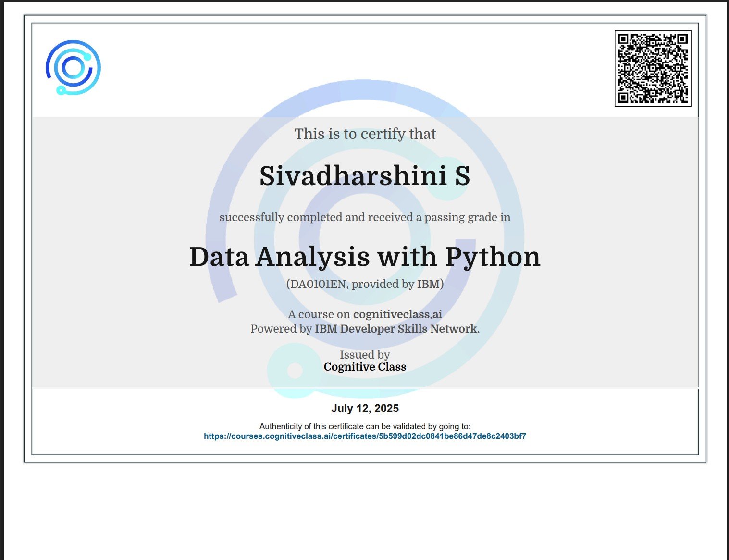Click the Cognitive Class logo icon
The image size is (729, 560).
(73, 67)
